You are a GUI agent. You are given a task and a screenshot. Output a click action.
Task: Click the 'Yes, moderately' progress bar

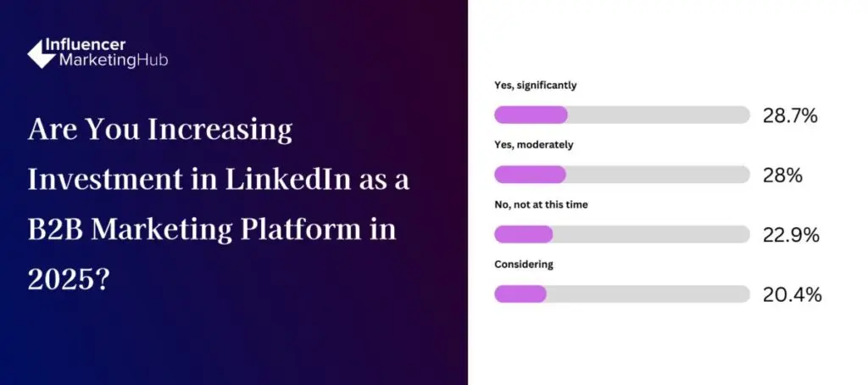pos(621,175)
